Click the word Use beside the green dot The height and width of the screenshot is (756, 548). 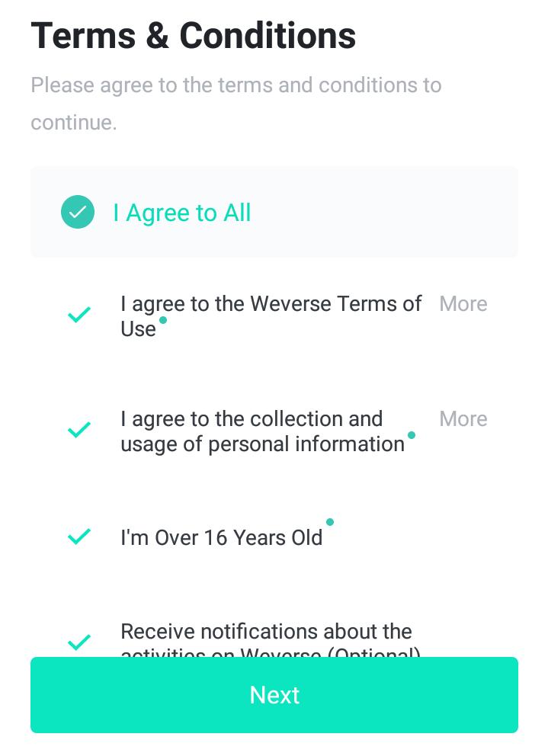tap(138, 329)
